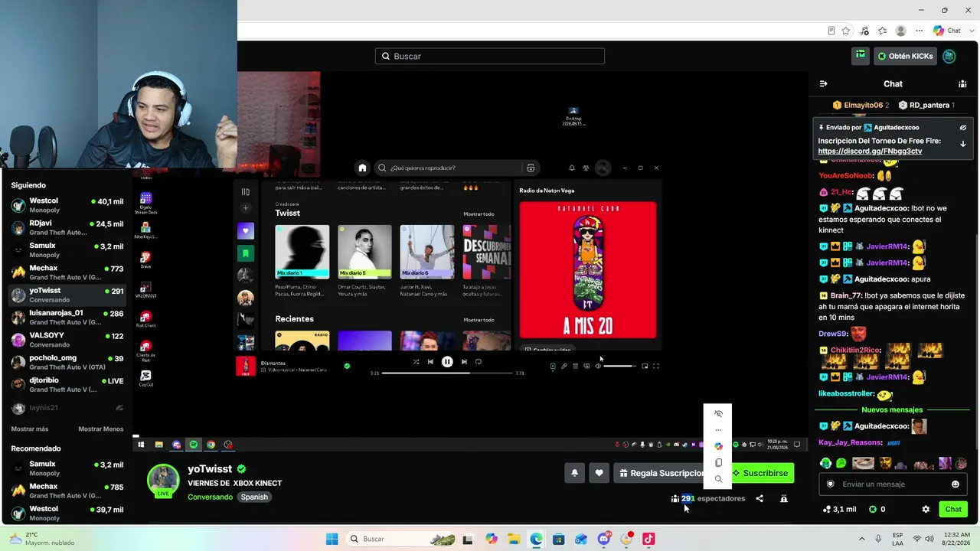The image size is (980, 551).
Task: Open the discord.gg link in pinned message
Action: (870, 152)
